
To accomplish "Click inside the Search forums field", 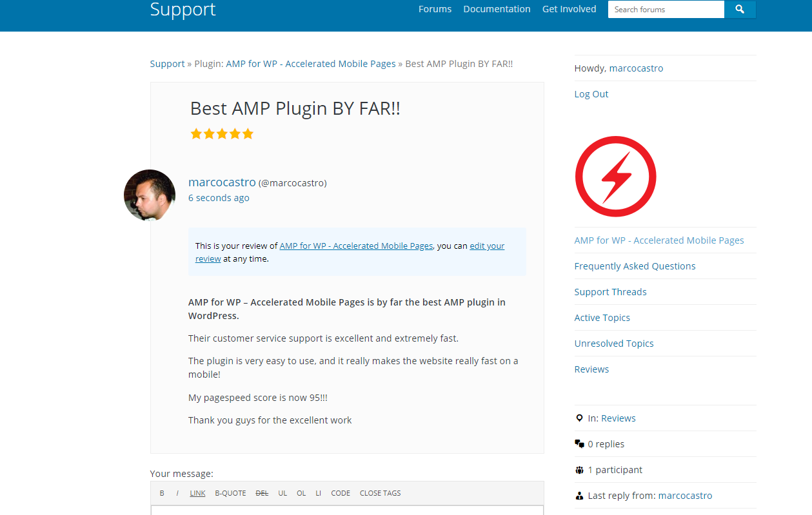I will click(666, 9).
